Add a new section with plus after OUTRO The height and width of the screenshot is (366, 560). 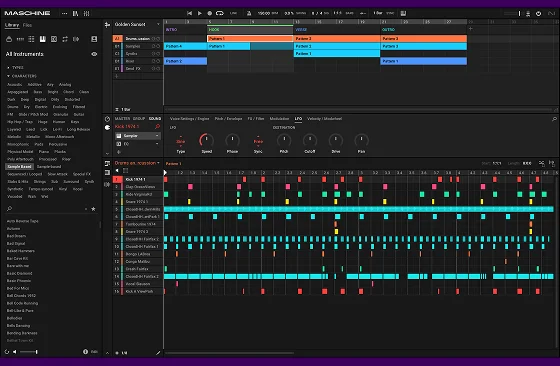pos(471,29)
